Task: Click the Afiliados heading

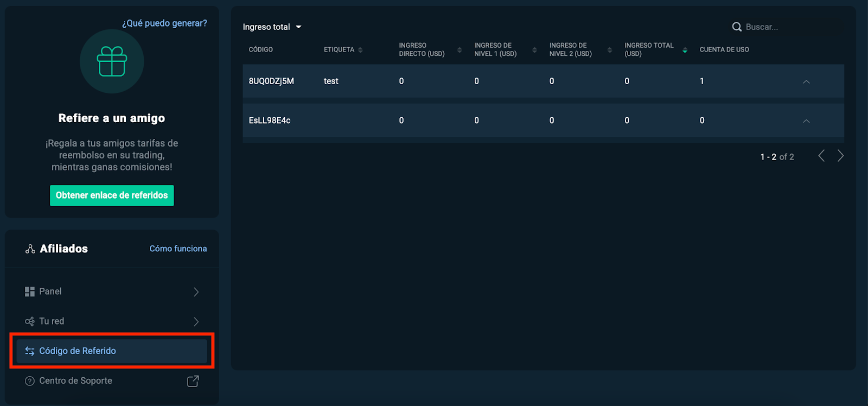Action: click(x=64, y=249)
